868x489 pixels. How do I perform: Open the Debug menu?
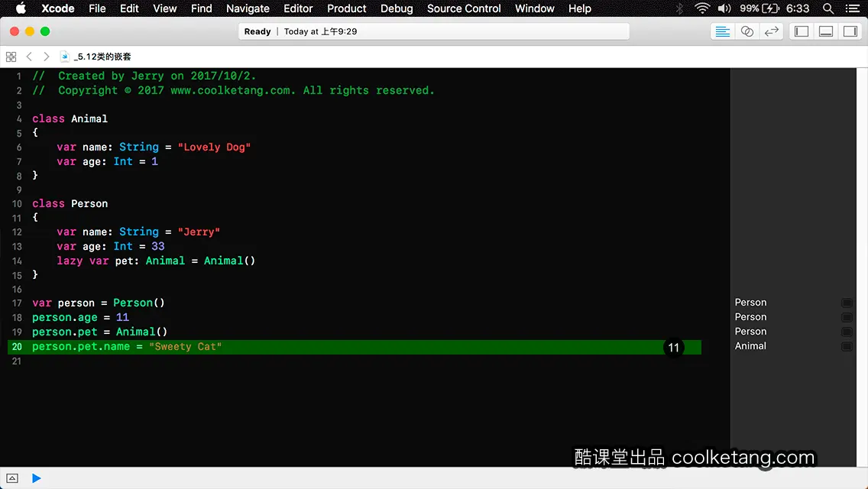(x=397, y=8)
